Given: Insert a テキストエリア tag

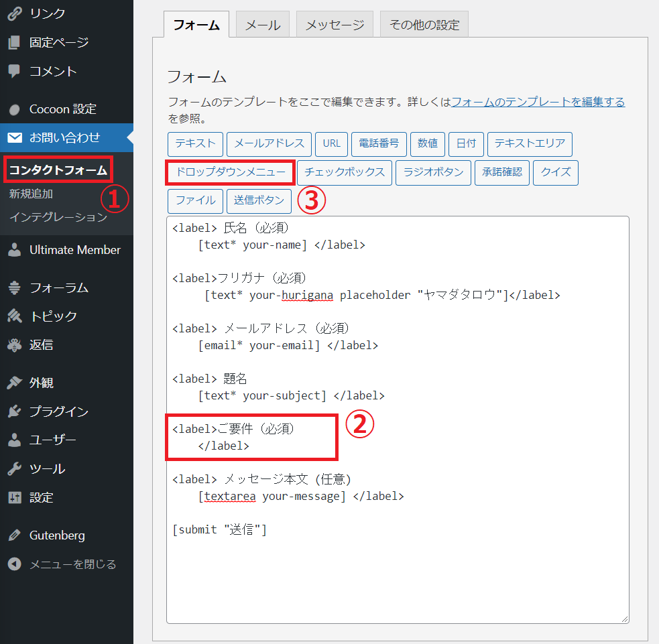Looking at the screenshot, I should click(530, 143).
